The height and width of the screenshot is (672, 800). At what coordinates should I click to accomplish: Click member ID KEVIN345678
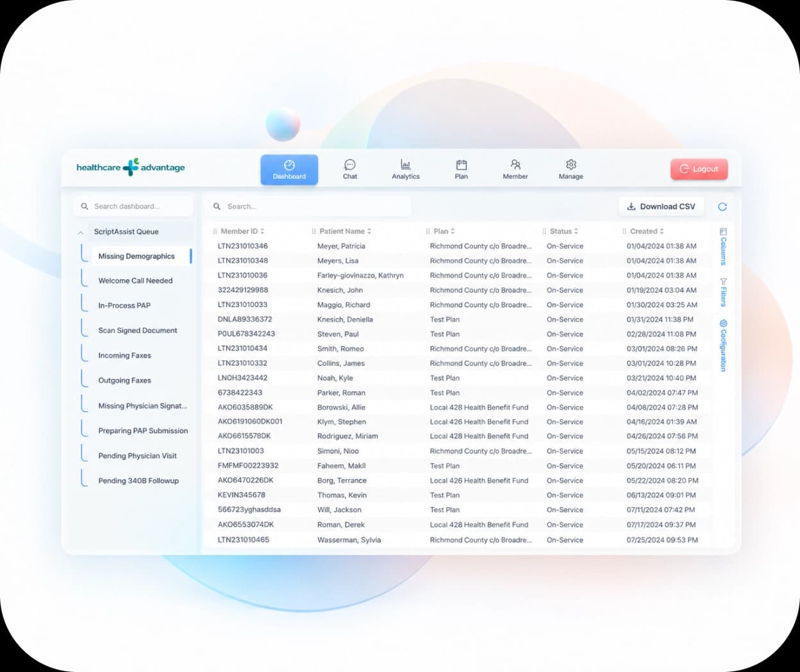point(242,495)
